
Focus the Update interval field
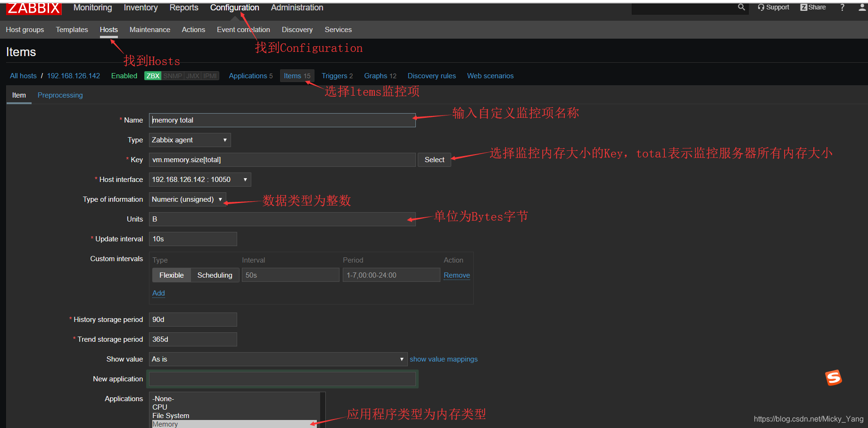coord(193,239)
